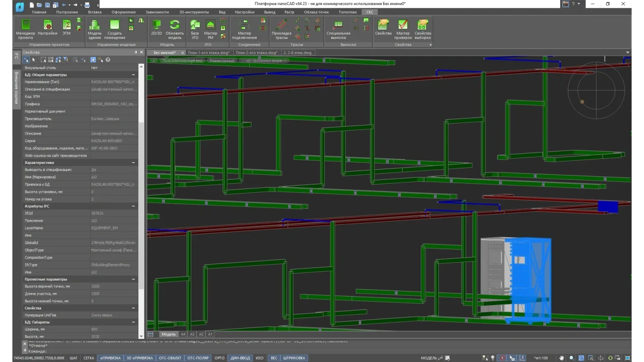The height and width of the screenshot is (362, 644).
Task: Click the pan hand icon in status bar
Action: [x=561, y=358]
